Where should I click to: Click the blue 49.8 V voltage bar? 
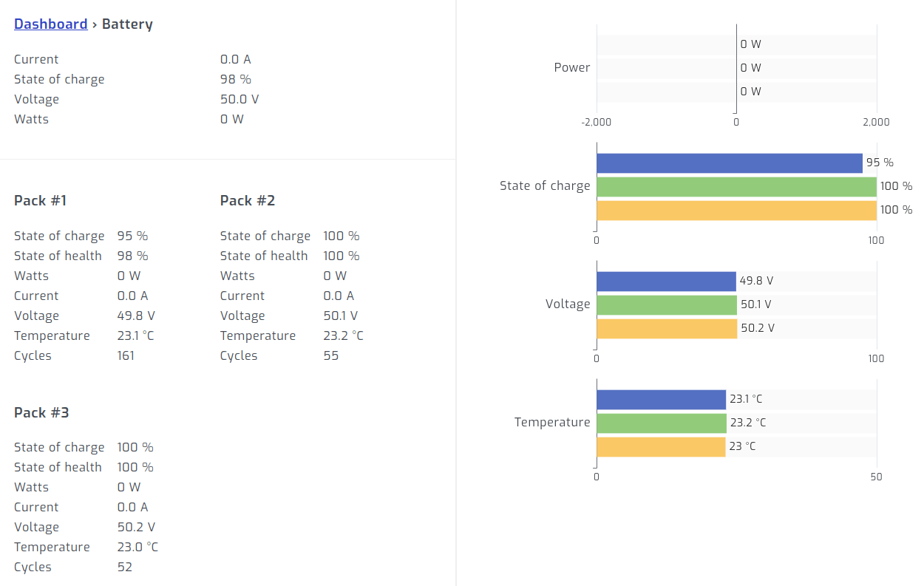[x=666, y=282]
